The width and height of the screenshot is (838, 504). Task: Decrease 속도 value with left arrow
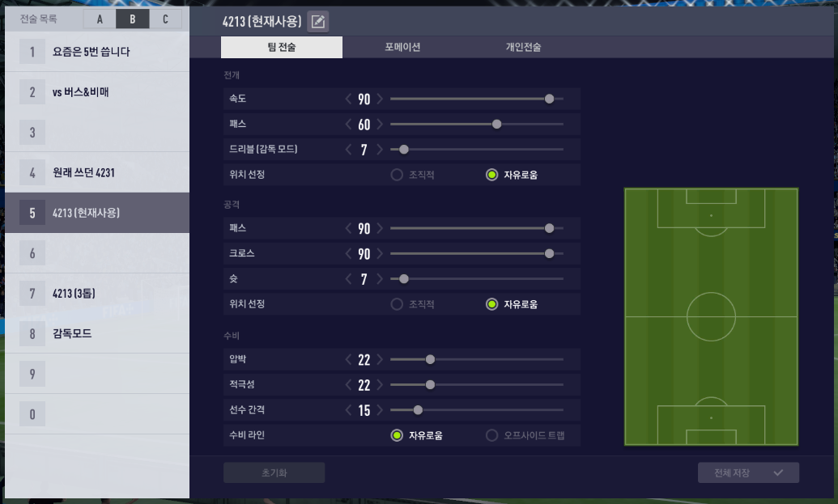348,100
